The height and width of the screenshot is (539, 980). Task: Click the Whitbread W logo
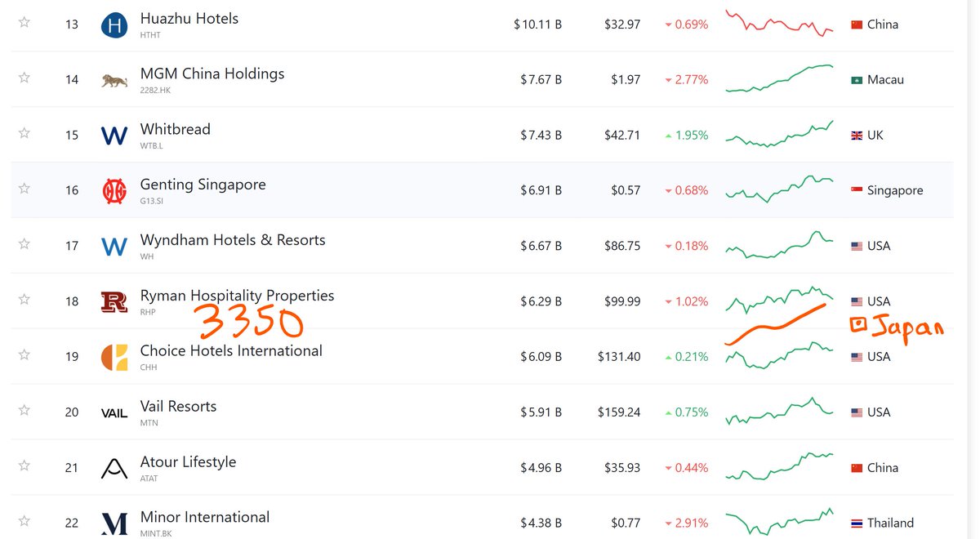[x=114, y=136]
